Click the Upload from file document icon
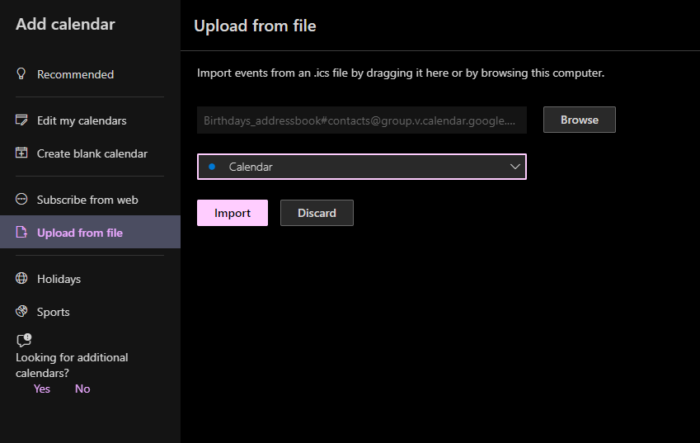 (x=21, y=232)
